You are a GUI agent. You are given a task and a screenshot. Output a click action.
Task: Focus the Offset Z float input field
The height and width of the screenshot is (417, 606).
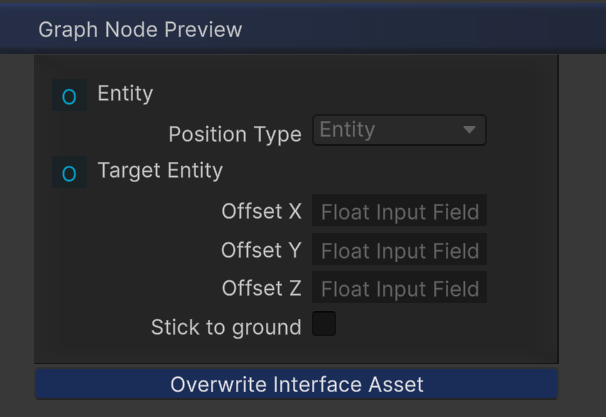[399, 288]
